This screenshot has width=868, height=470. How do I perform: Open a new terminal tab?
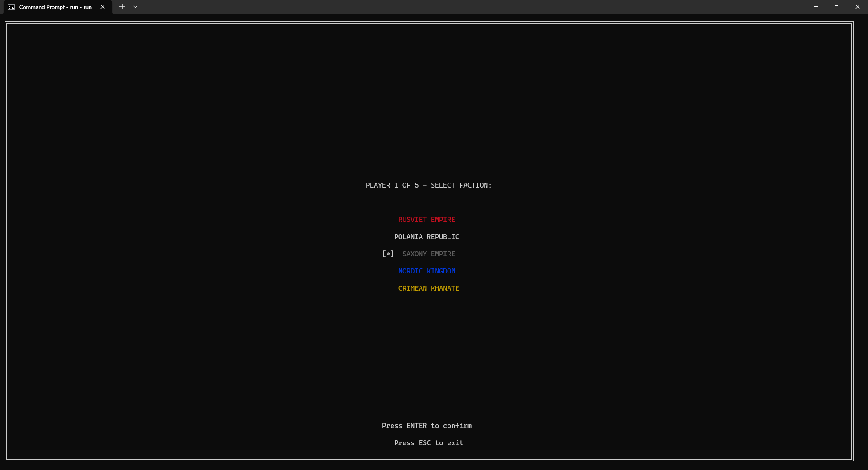coord(122,7)
